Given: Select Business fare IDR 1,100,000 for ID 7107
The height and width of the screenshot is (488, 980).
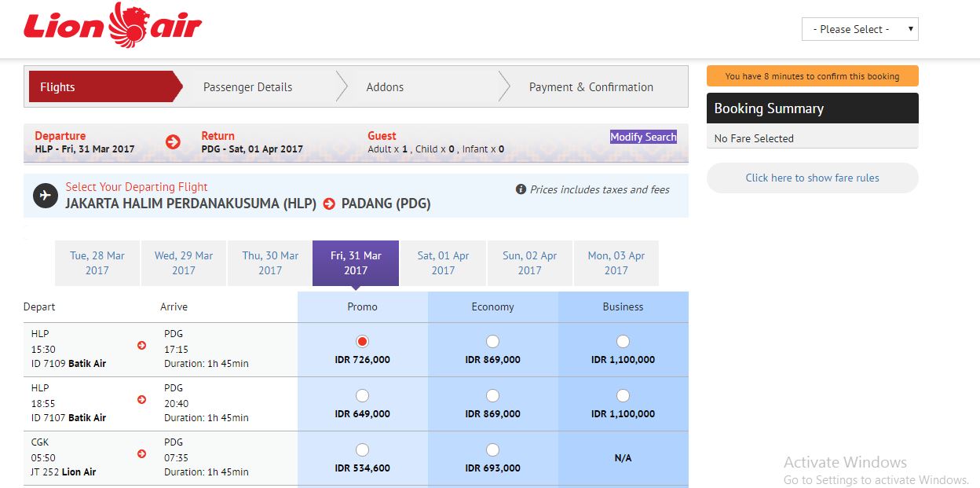Looking at the screenshot, I should tap(623, 396).
